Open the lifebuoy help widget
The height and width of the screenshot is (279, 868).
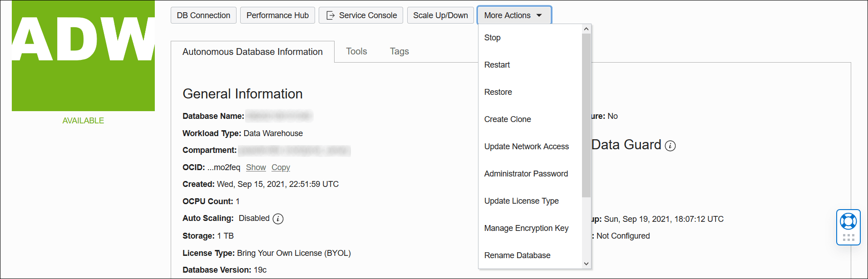click(848, 221)
